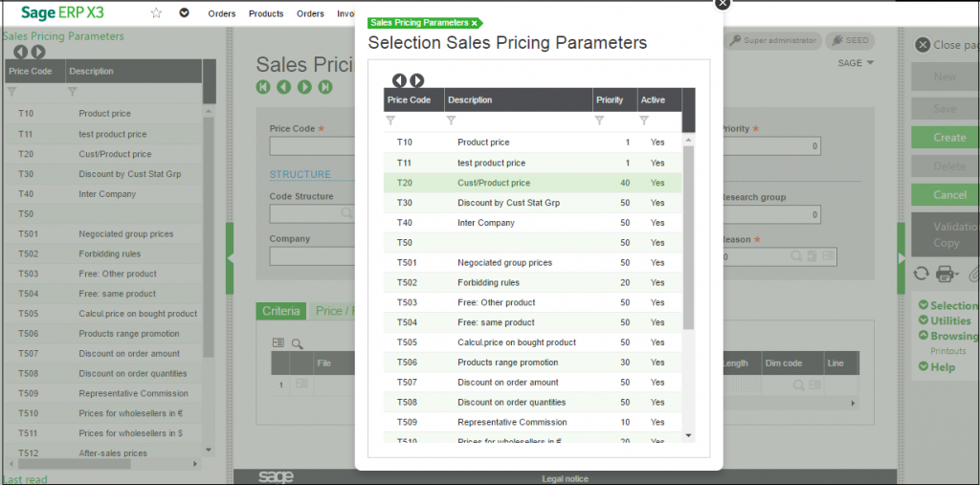Screen dimensions: 980x485
Task: Open the second Orders menu
Action: click(x=311, y=13)
